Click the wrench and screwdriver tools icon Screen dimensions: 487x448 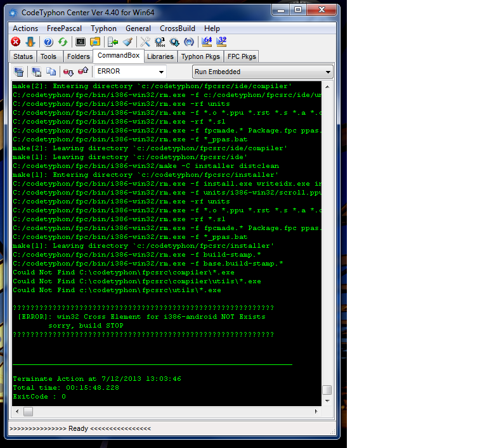pyautogui.click(x=145, y=42)
